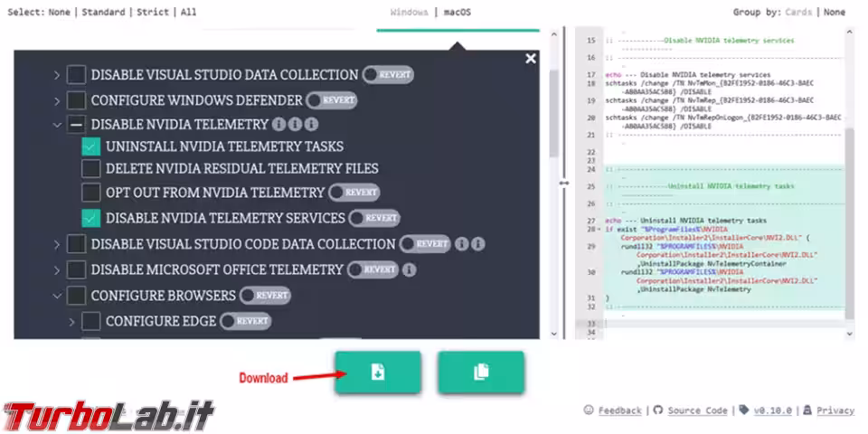The image size is (868, 434).
Task: Open version v0.10.0 link
Action: click(773, 410)
